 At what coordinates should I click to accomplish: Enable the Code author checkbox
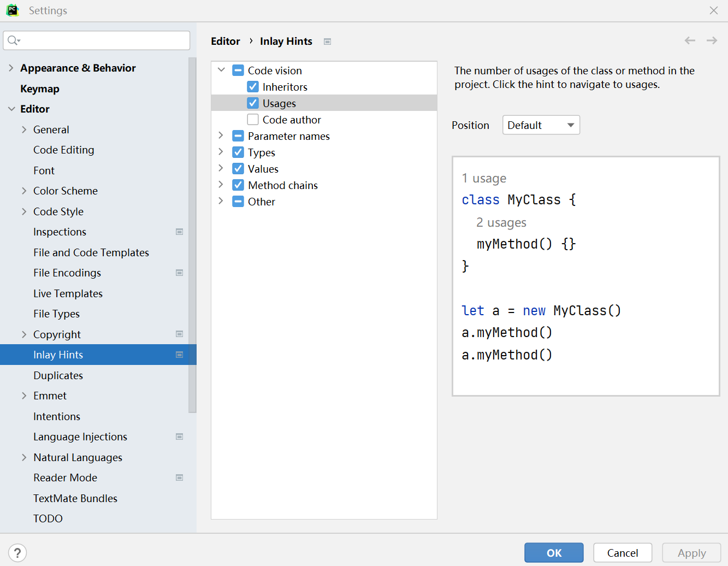point(253,120)
